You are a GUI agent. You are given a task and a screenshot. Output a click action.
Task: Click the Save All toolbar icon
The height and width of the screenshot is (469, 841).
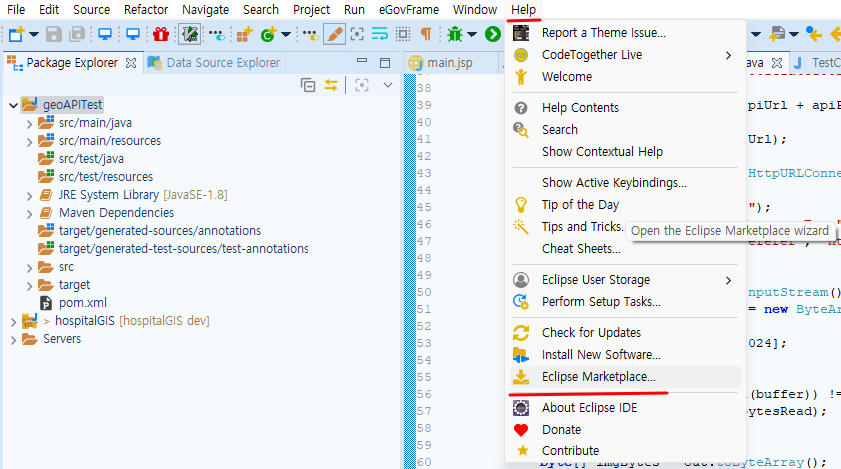coord(77,34)
